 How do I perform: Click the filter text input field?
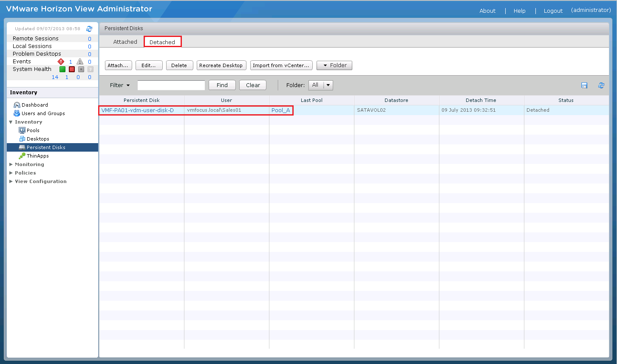coord(171,85)
